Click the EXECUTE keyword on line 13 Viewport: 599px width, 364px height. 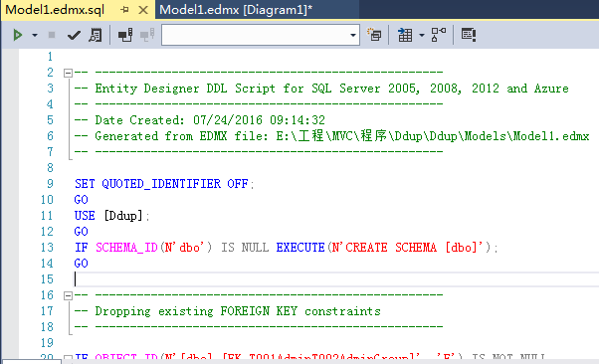(x=300, y=248)
